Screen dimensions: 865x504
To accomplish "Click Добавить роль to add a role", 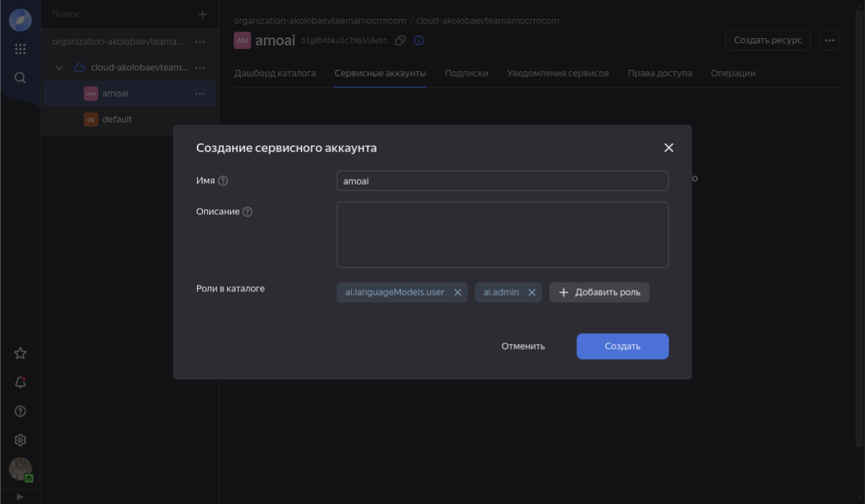I will pos(599,293).
